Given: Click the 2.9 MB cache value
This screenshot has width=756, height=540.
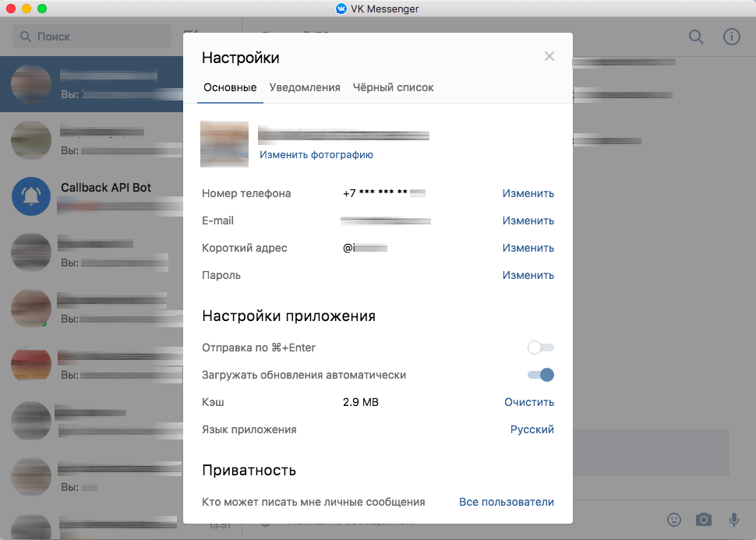Looking at the screenshot, I should pyautogui.click(x=361, y=402).
